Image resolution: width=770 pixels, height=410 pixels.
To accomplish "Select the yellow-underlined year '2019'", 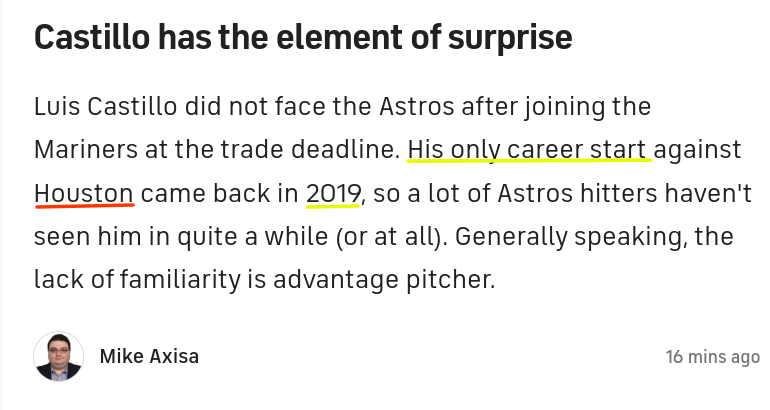I will point(334,193).
